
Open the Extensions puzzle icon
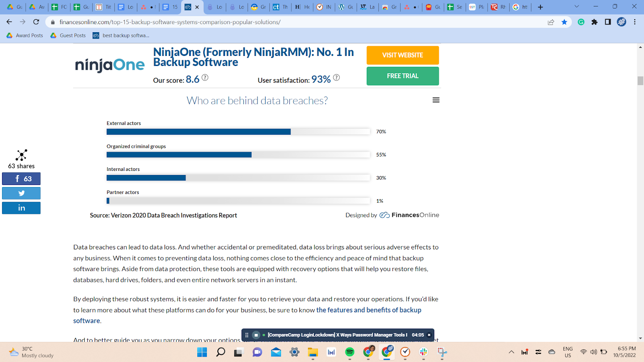click(594, 22)
